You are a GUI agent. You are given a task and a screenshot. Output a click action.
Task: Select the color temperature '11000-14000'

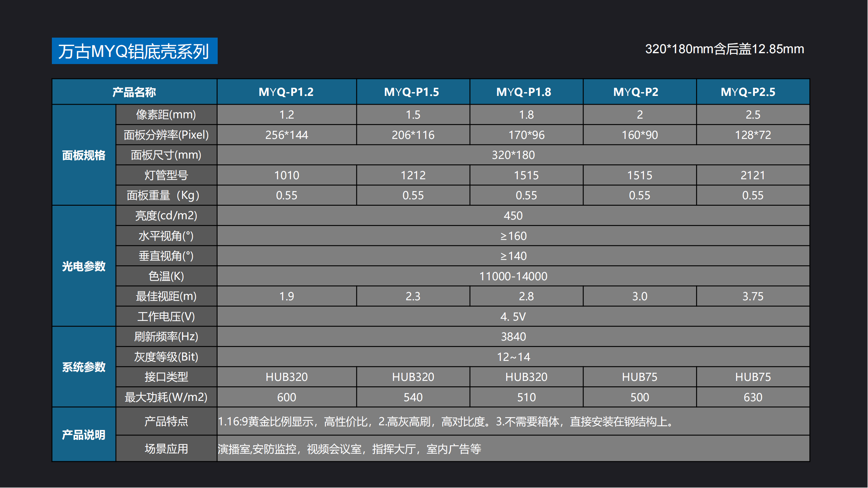tap(513, 276)
